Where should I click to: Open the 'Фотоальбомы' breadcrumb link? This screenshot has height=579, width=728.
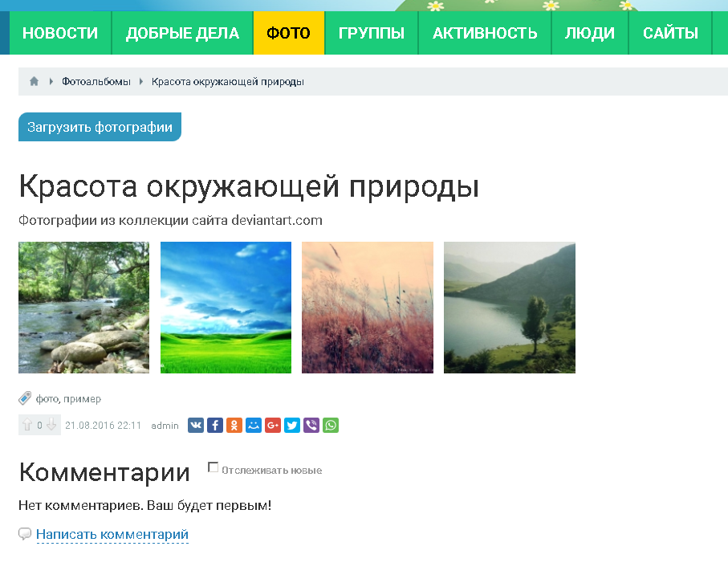(96, 82)
